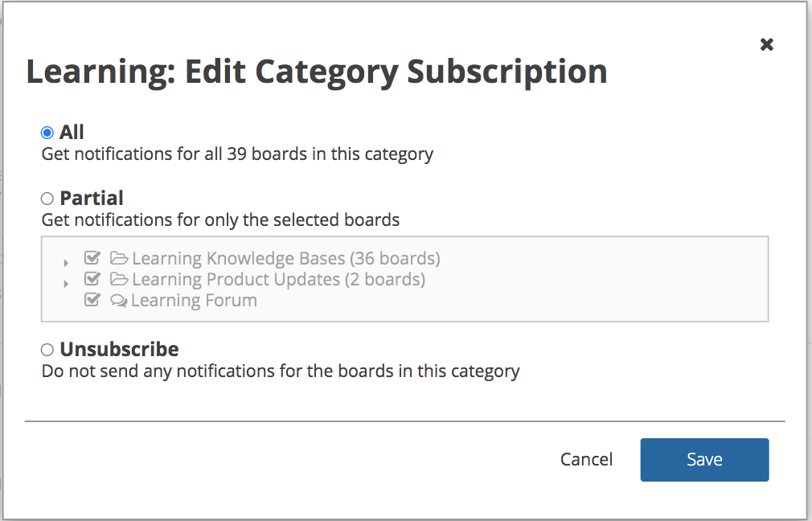This screenshot has width=812, height=521.
Task: Select the Unsubscribe option
Action: tap(46, 349)
